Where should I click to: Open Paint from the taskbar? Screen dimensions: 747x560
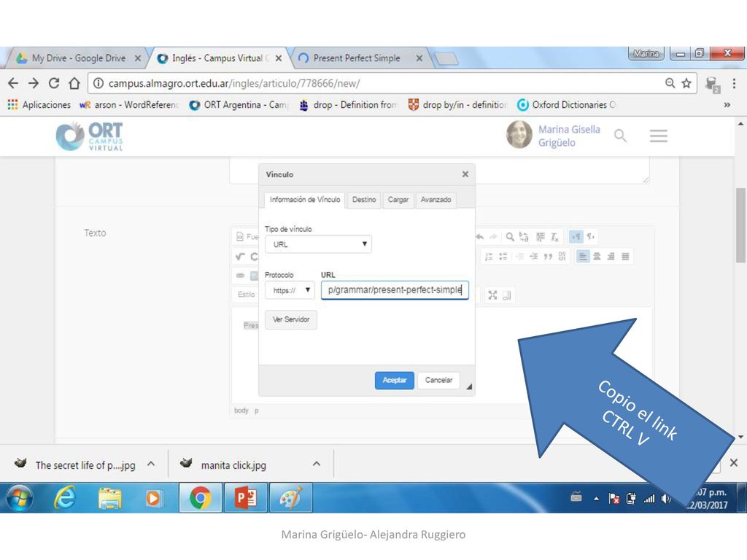click(x=290, y=498)
